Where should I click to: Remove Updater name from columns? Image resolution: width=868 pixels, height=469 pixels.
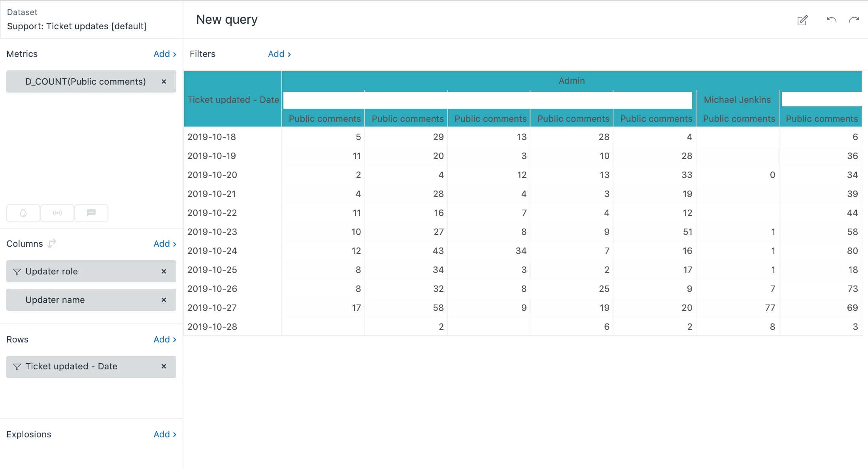click(x=164, y=300)
